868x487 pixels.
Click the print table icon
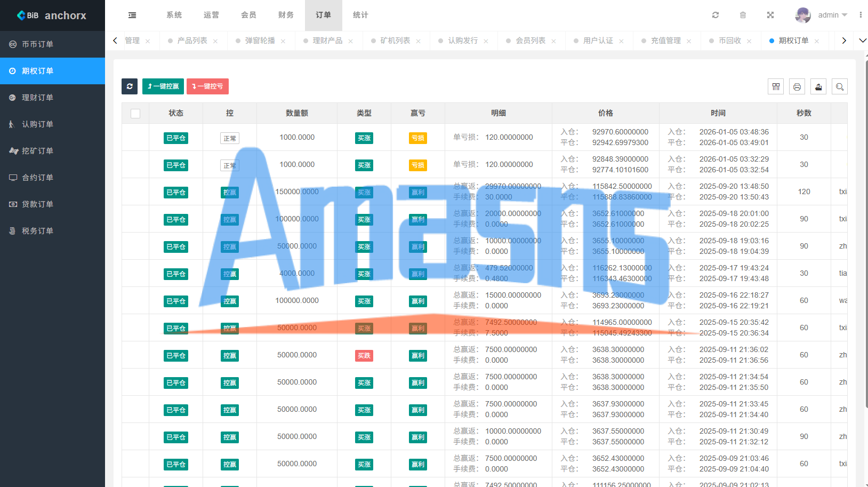tap(797, 86)
